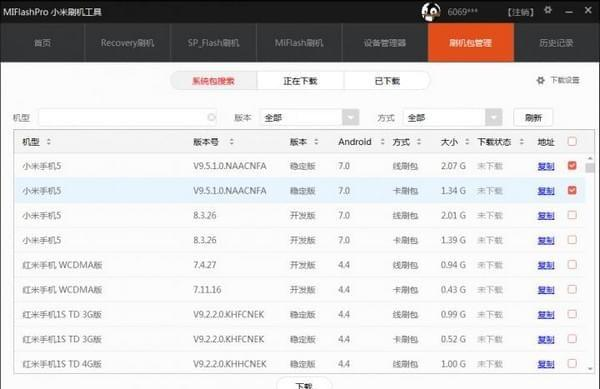Image resolution: width=600 pixels, height=389 pixels.
Task: Select 红米手机1S TD 4G版 row name
Action: tap(62, 364)
